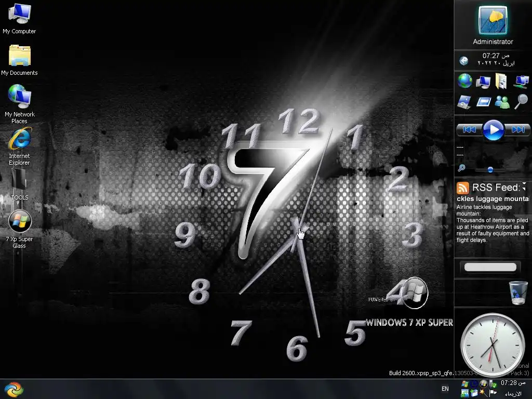
Task: Click the green-plus blue box tray icon
Action: pos(474,393)
